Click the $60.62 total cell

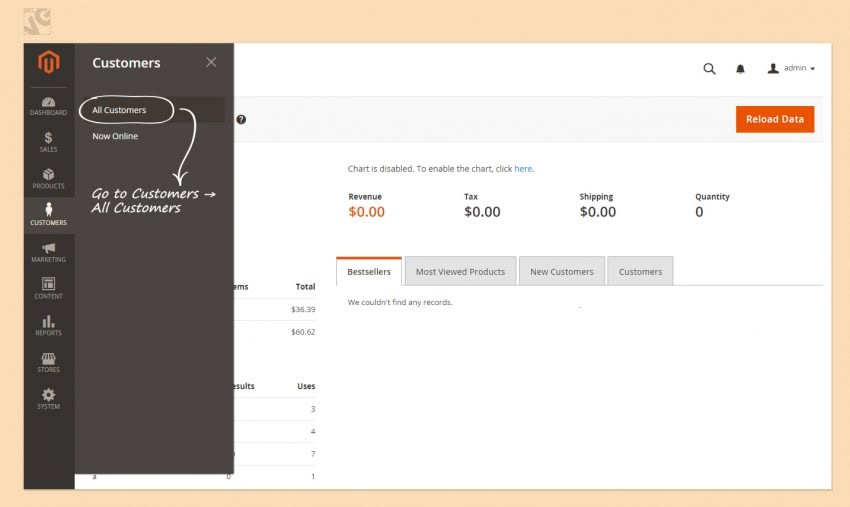click(303, 332)
